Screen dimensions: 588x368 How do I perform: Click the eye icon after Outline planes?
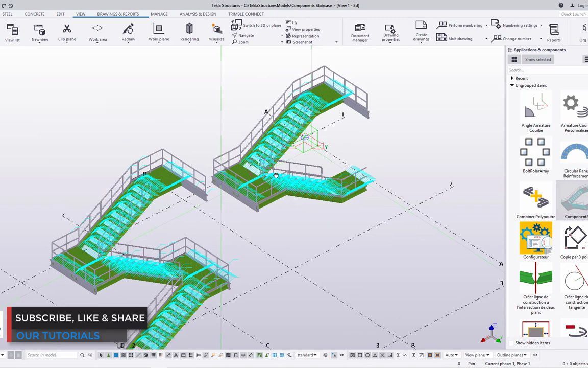[535, 355]
